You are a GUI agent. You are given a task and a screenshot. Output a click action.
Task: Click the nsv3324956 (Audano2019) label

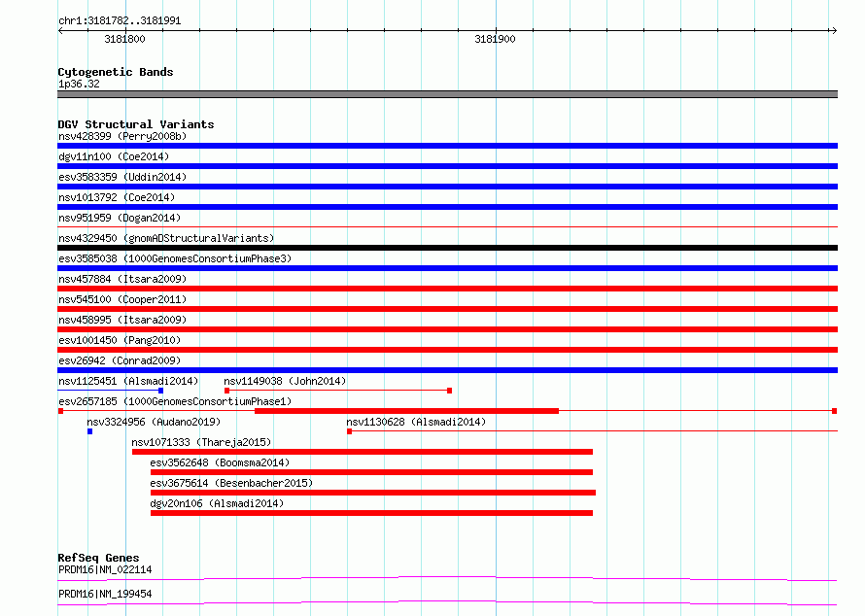pyautogui.click(x=154, y=422)
